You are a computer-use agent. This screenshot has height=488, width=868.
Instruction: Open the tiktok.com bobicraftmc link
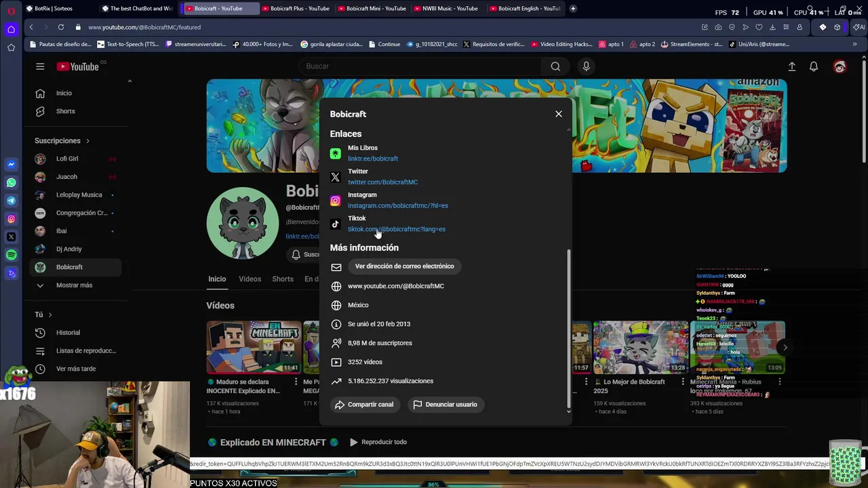(x=397, y=229)
